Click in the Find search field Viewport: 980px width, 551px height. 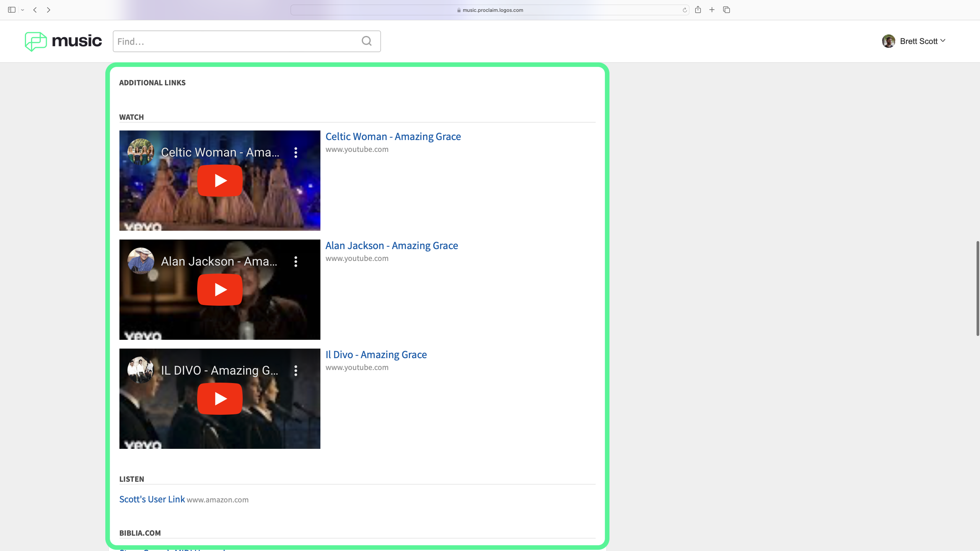(x=237, y=41)
